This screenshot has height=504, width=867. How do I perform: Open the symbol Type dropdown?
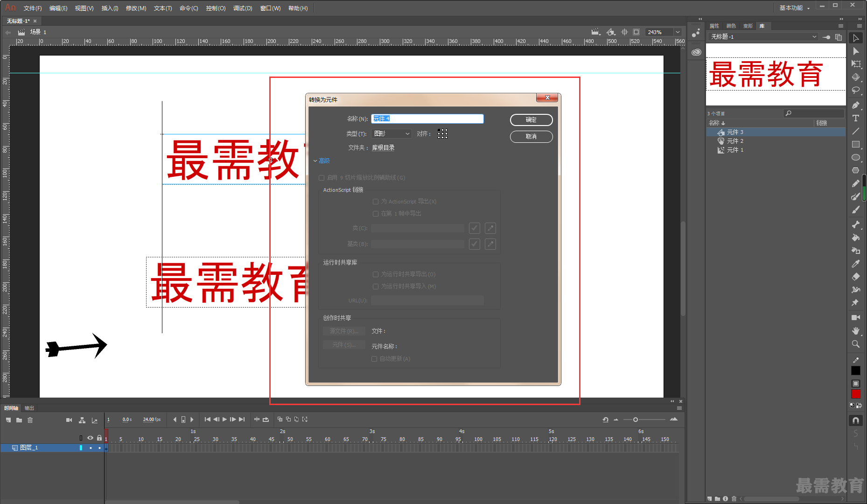point(392,134)
